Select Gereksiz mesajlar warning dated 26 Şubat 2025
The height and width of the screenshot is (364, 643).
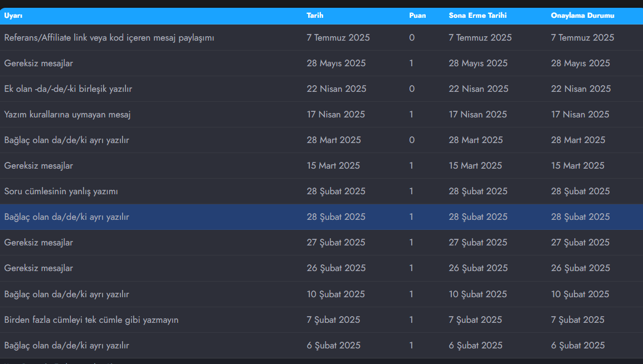38,268
